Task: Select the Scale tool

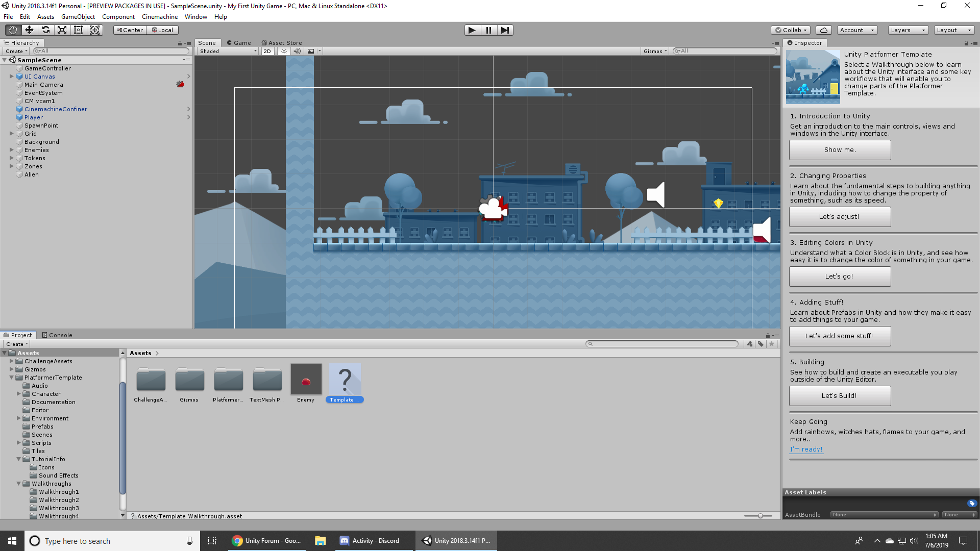Action: click(62, 30)
